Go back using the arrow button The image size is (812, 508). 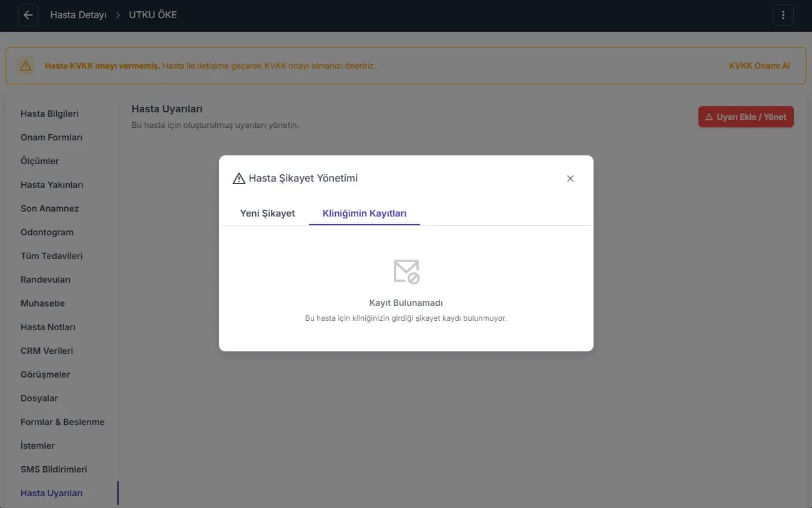tap(28, 15)
